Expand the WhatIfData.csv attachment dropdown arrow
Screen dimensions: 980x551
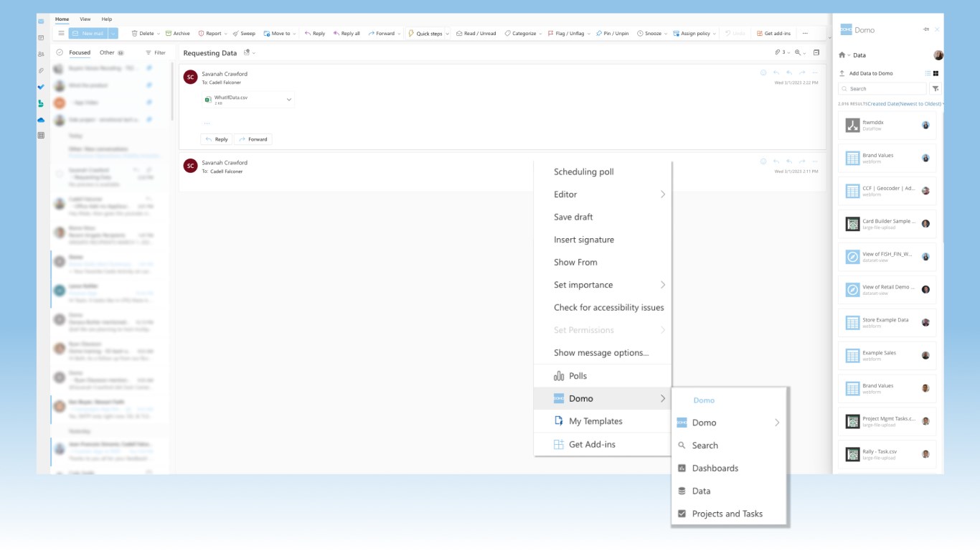(x=289, y=100)
